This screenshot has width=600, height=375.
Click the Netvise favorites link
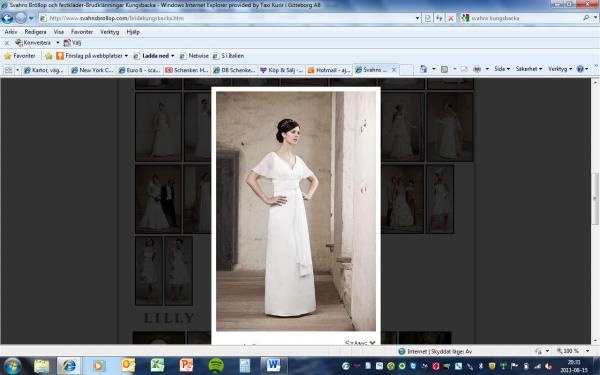tap(194, 56)
